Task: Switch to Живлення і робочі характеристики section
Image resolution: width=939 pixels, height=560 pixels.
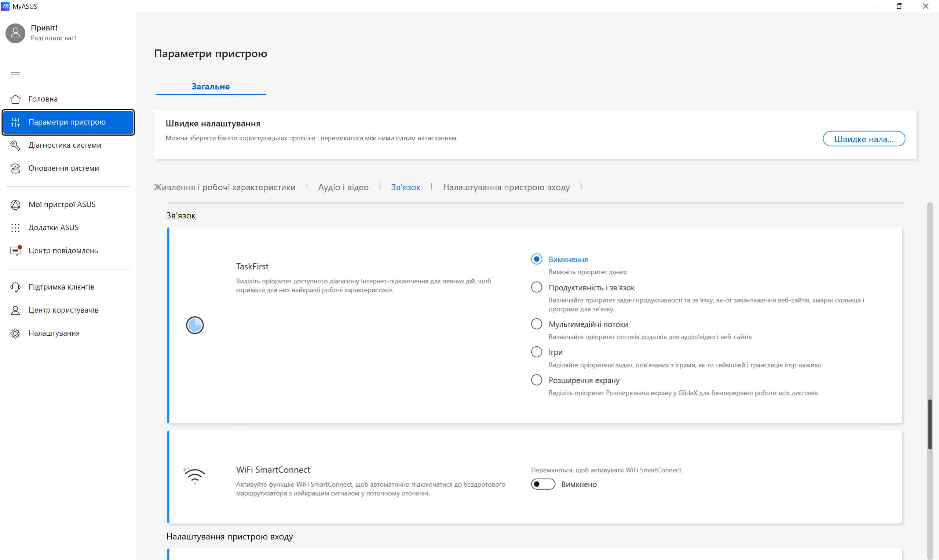Action: 224,187
